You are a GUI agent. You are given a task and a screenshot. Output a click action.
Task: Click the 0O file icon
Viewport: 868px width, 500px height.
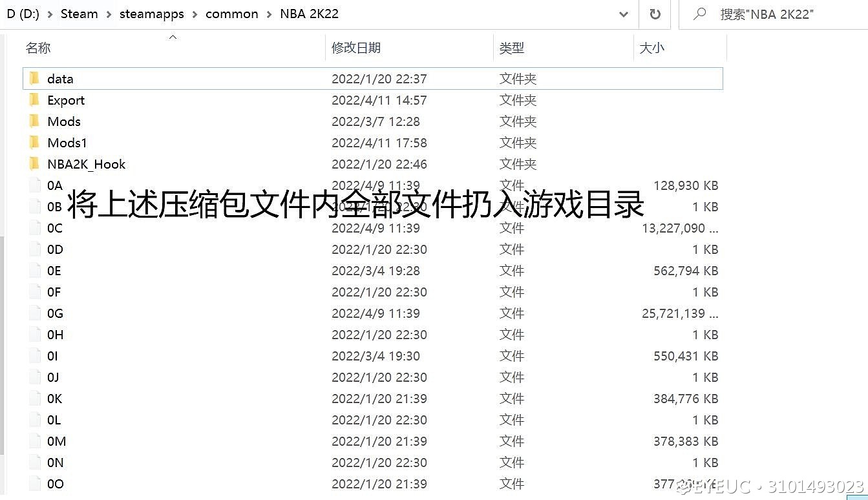tap(35, 484)
